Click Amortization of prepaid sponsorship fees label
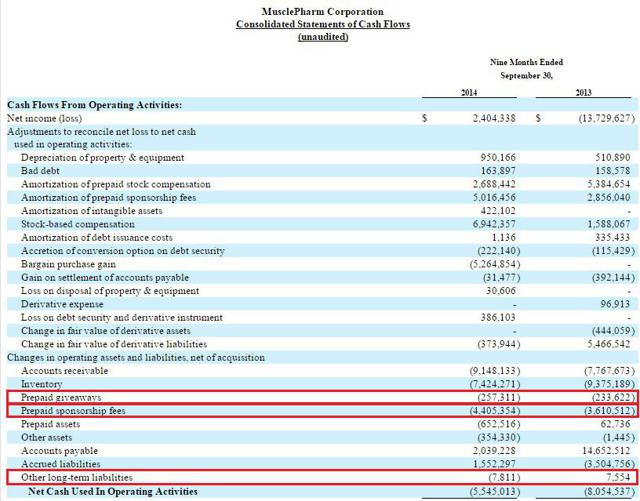 (x=109, y=198)
